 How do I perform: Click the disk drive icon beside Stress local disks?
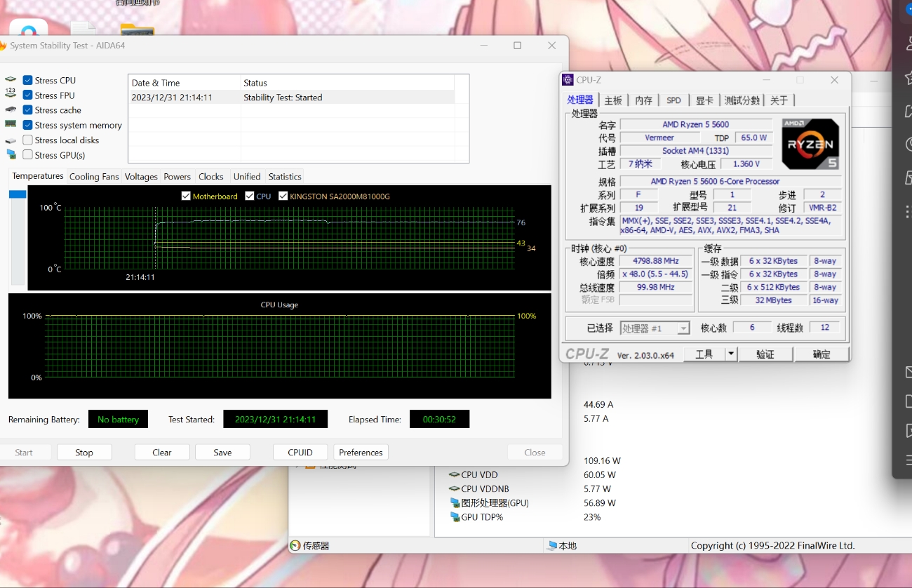click(x=11, y=140)
